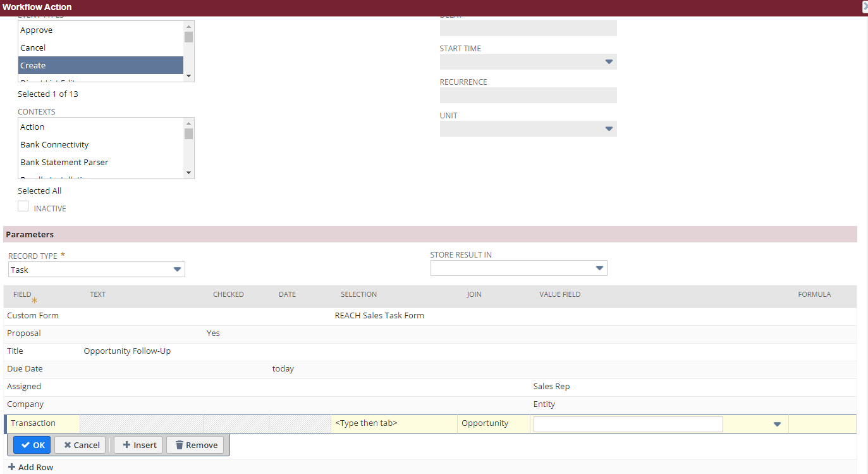Open the Start Time dropdown
Image resolution: width=868 pixels, height=474 pixels.
click(608, 61)
